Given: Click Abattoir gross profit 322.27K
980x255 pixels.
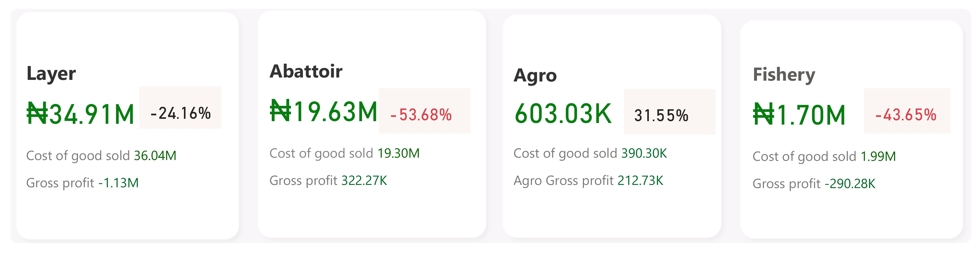Looking at the screenshot, I should point(328,180).
